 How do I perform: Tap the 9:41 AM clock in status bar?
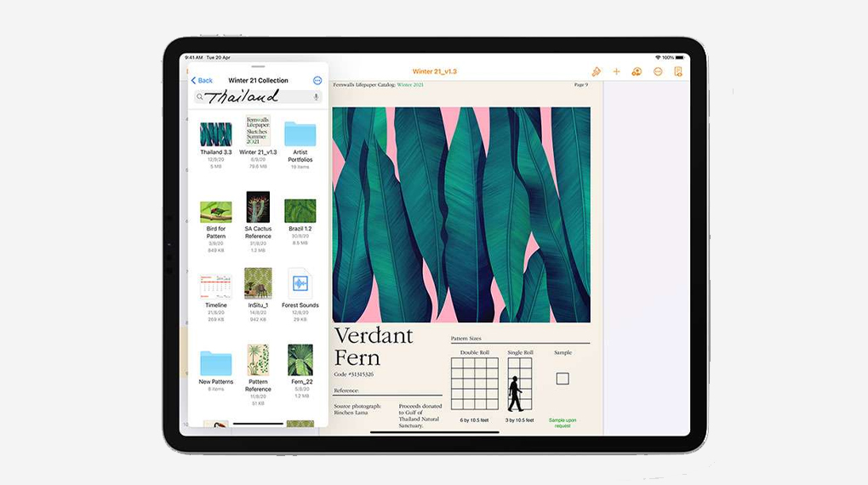point(194,58)
